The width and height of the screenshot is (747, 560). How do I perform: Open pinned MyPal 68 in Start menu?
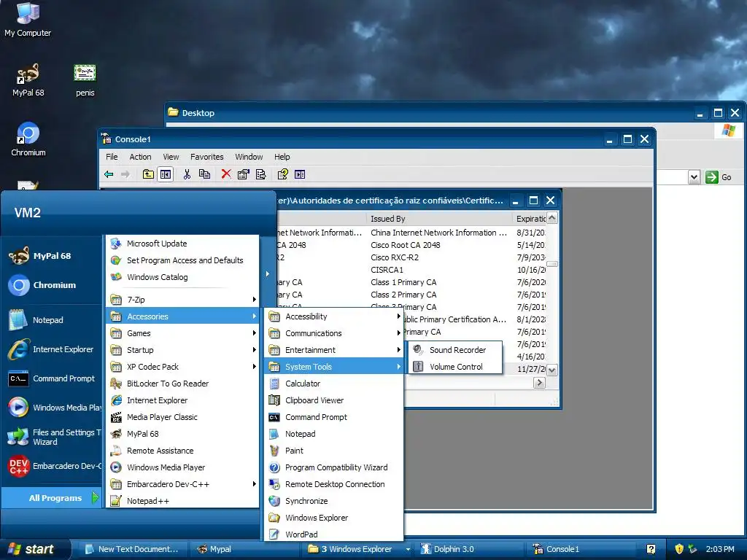point(52,256)
